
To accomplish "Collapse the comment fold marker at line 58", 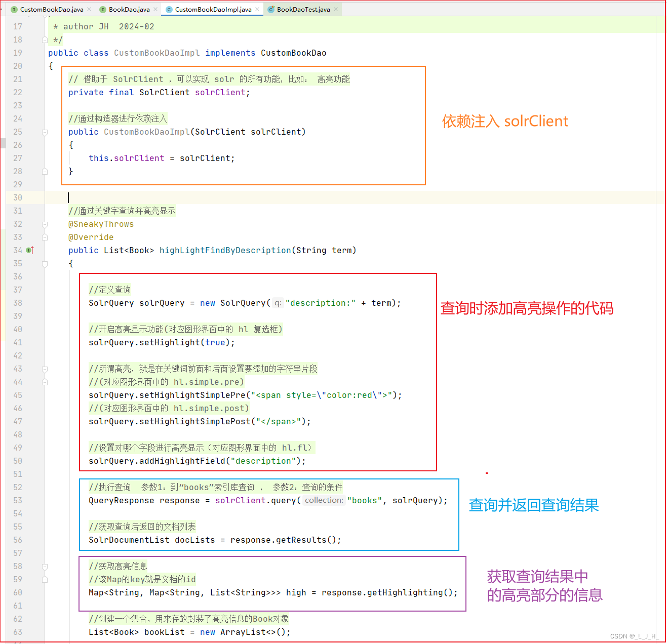I will [x=45, y=566].
